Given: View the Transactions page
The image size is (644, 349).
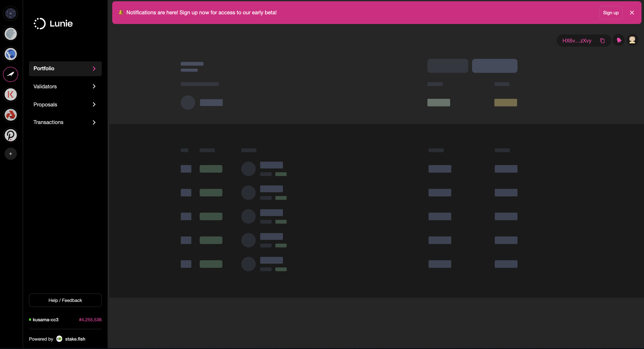Looking at the screenshot, I should [65, 122].
